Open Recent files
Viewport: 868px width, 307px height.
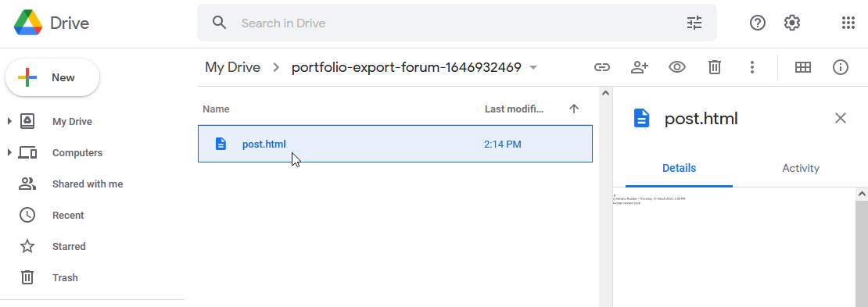point(67,215)
